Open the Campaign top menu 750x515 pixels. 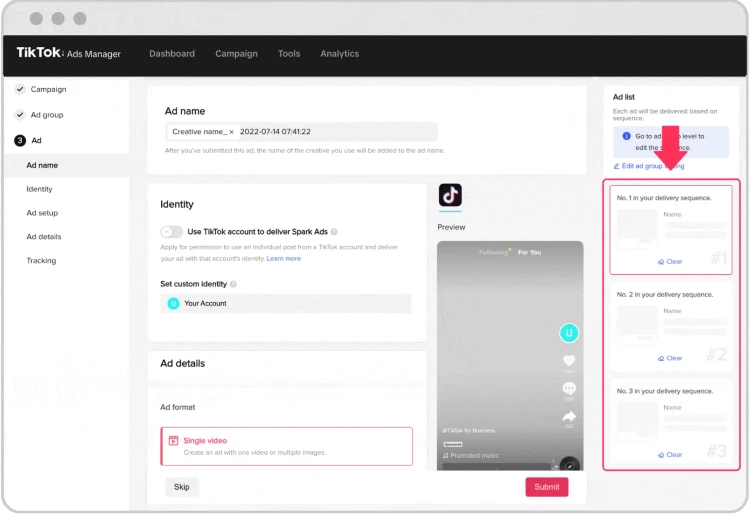[x=236, y=54]
